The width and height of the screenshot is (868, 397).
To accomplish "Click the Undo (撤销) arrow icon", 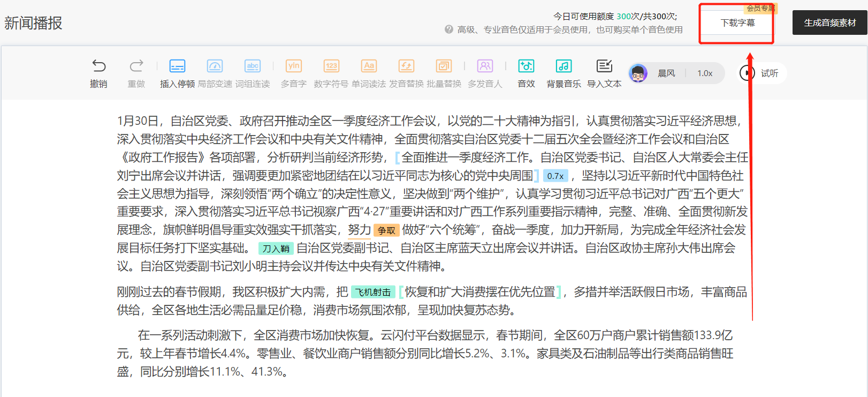I will (99, 66).
